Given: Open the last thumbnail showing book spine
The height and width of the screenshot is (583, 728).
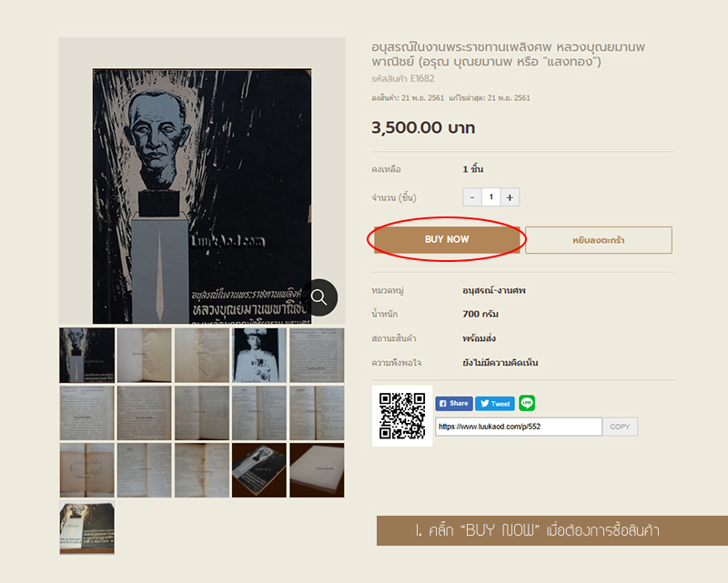Looking at the screenshot, I should (x=86, y=528).
